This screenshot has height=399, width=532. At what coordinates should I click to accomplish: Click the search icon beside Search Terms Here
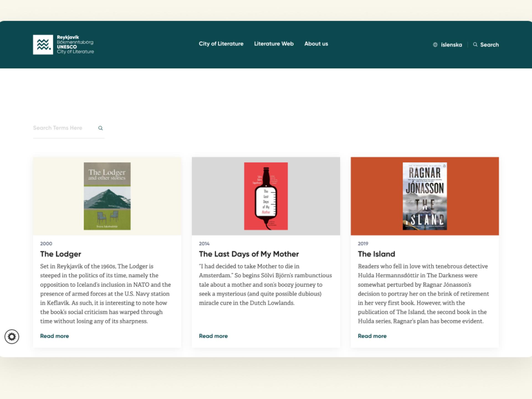(x=100, y=128)
